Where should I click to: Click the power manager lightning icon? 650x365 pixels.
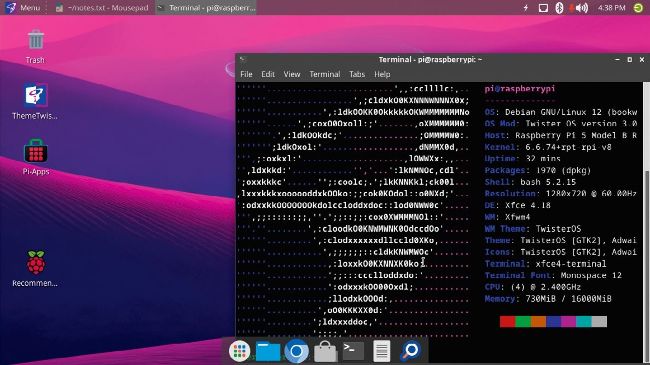[x=526, y=7]
